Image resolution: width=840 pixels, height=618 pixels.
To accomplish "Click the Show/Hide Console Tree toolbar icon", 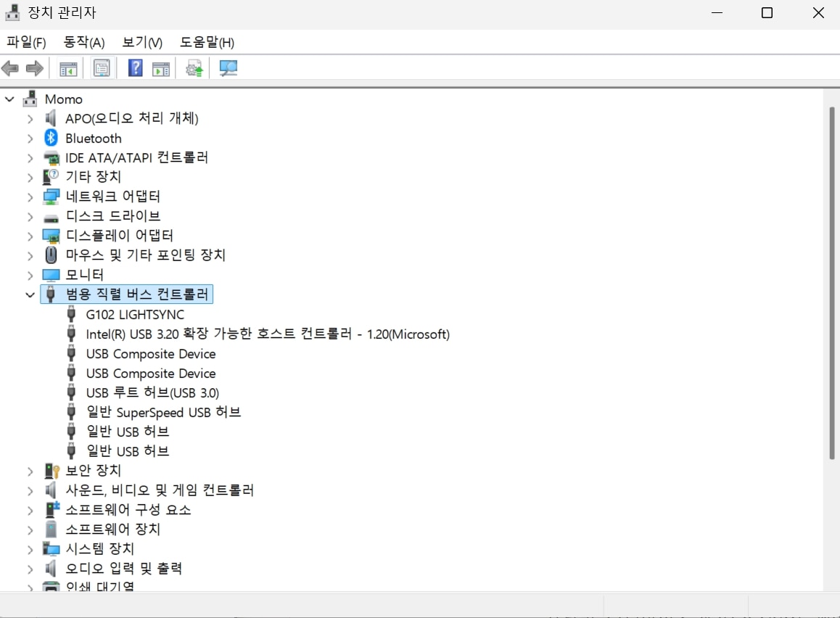I will point(68,69).
